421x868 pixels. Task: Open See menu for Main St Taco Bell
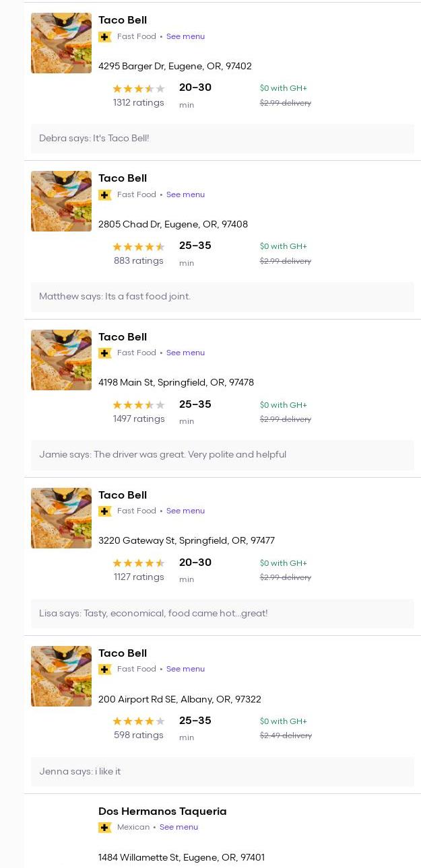tap(185, 353)
